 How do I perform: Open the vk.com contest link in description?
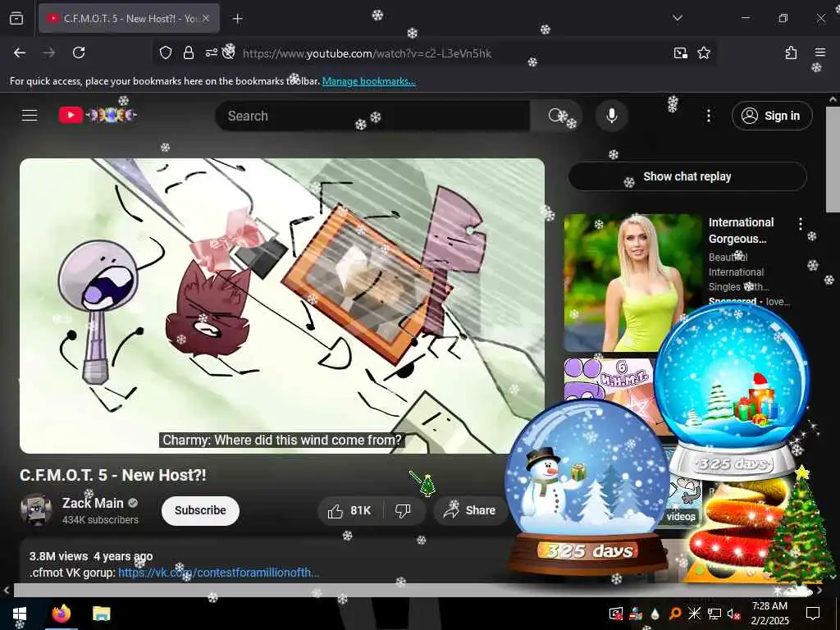coord(218,572)
